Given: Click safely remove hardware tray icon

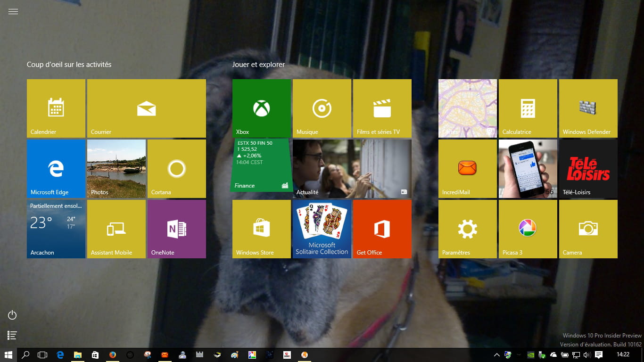Looking at the screenshot, I should click(x=542, y=355).
